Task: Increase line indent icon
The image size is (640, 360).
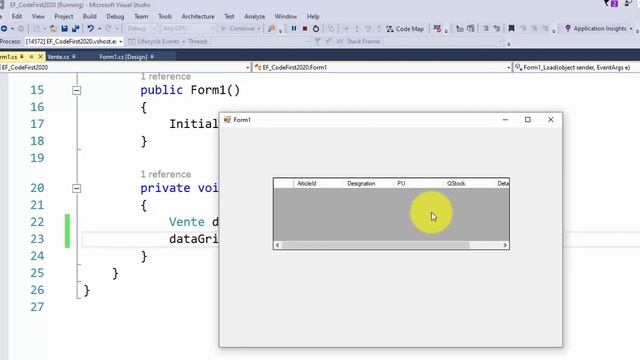Action: pos(497,29)
